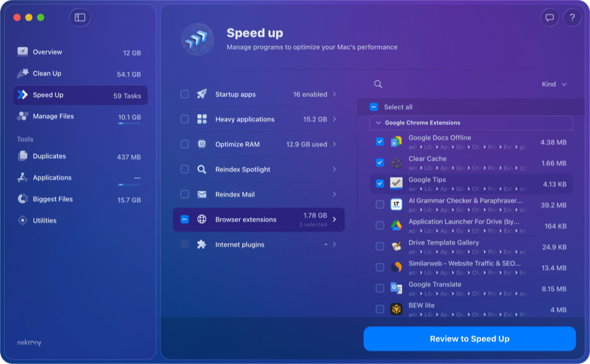Click the Startup apps rocket icon
The image size is (590, 364).
pyautogui.click(x=201, y=94)
